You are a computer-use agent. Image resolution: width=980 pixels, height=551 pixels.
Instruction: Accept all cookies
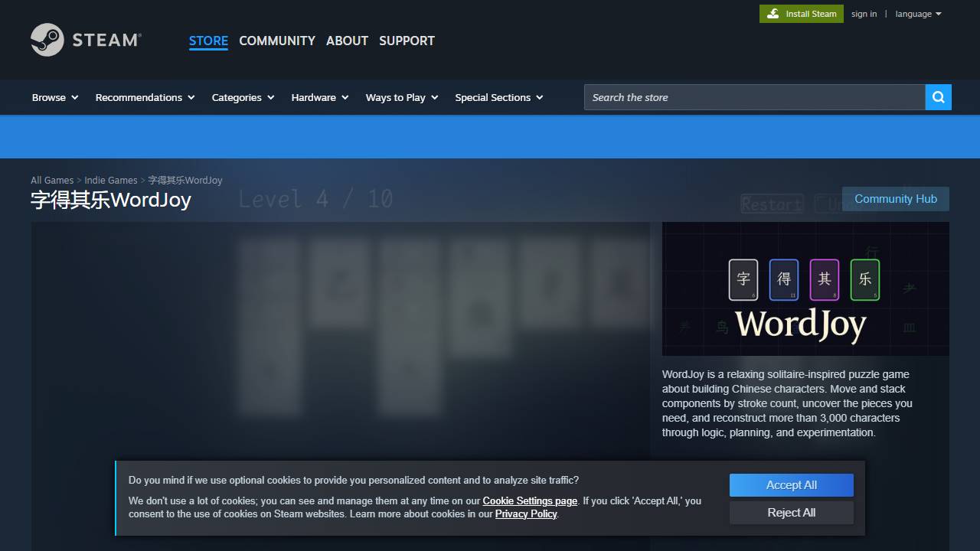(x=792, y=485)
